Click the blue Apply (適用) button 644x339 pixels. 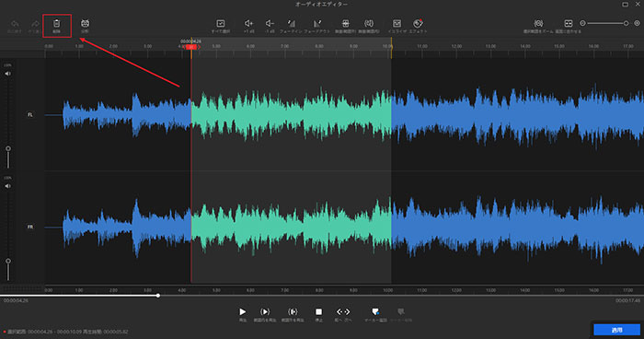[x=616, y=330]
